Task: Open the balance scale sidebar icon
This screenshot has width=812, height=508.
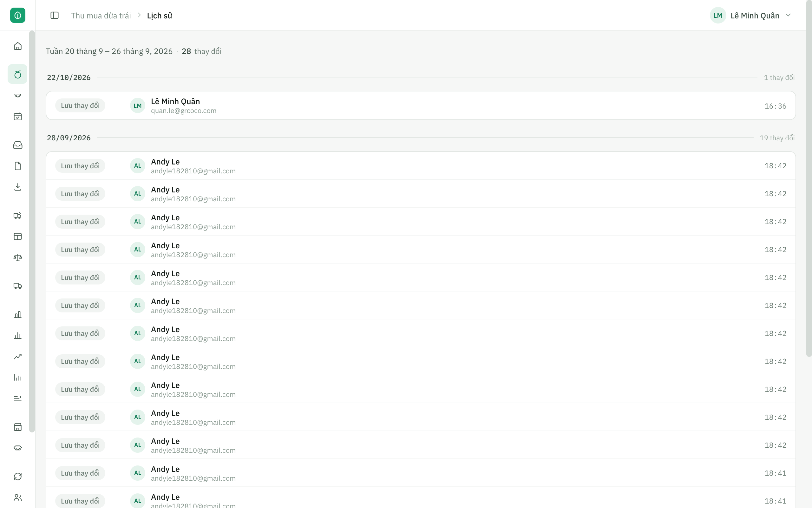Action: pyautogui.click(x=17, y=258)
